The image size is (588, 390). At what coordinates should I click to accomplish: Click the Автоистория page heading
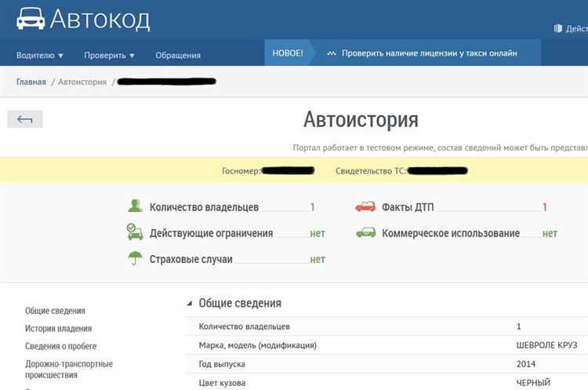click(361, 119)
